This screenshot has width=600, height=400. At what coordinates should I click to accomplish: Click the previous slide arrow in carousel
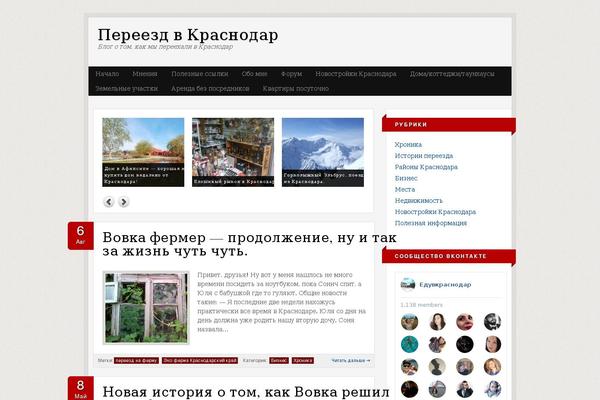point(109,202)
